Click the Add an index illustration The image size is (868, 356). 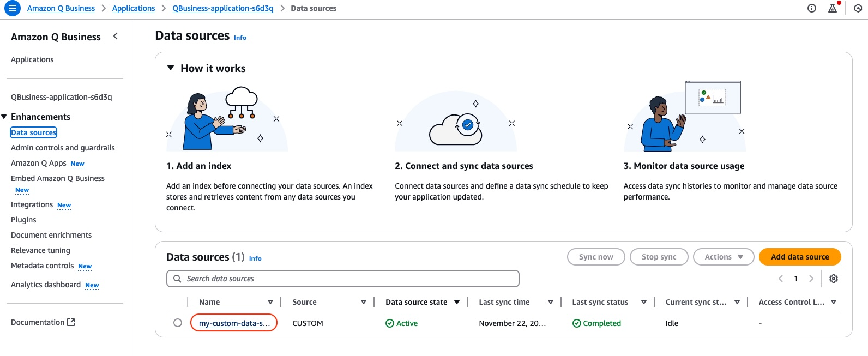(227, 118)
